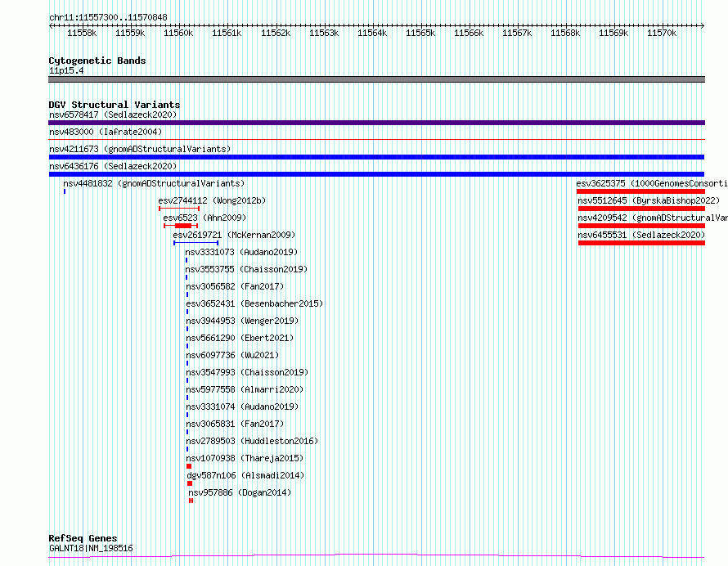Click the 11564k ruler position
Screen dimensions: 728x566
click(372, 33)
